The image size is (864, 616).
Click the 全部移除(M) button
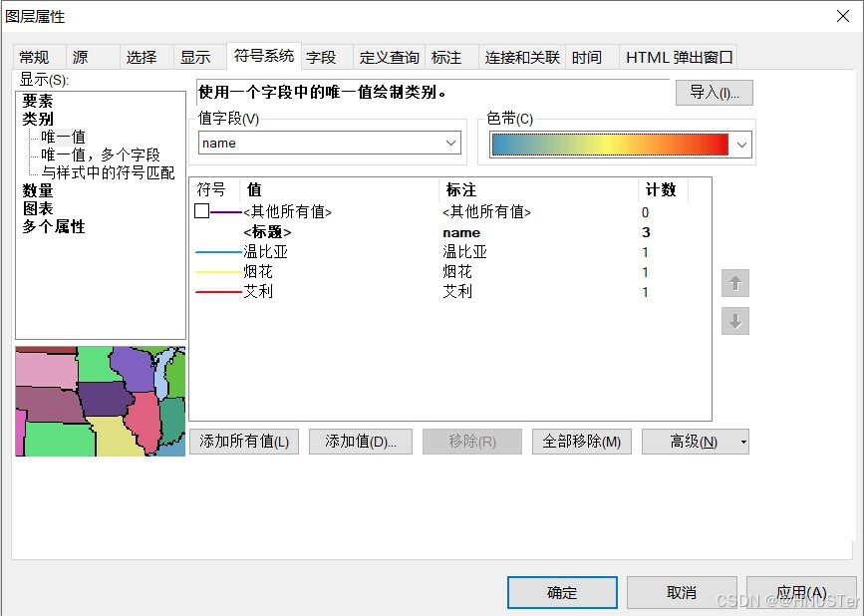[581, 442]
